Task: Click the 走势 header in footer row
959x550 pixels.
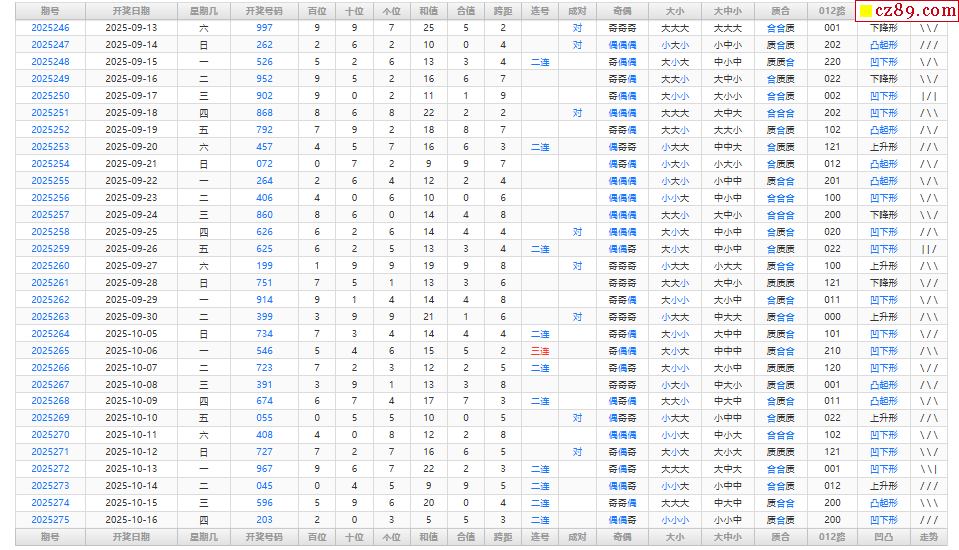Action: pos(929,538)
